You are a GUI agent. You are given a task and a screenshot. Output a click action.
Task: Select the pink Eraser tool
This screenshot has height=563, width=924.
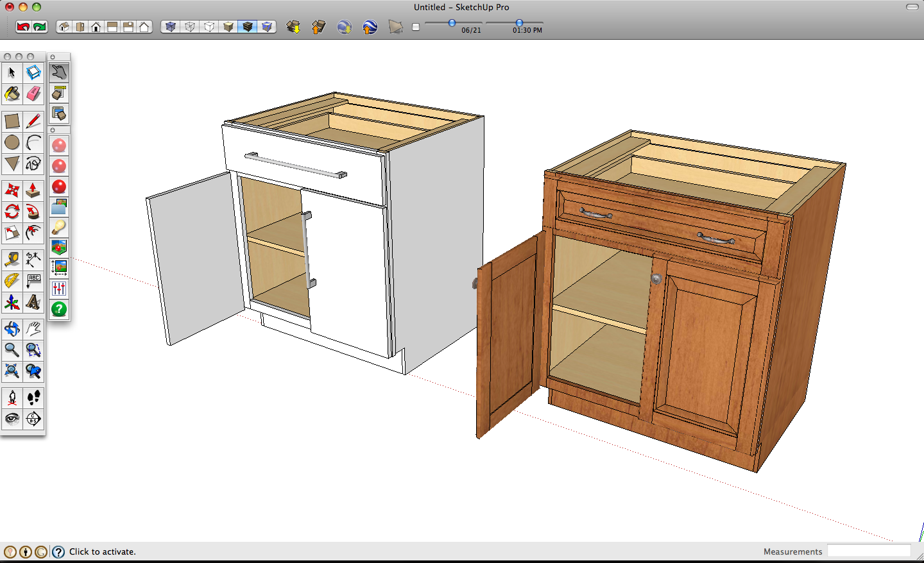(x=33, y=94)
